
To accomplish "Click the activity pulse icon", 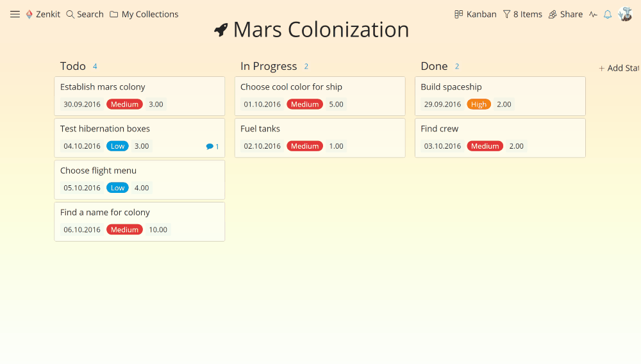I will [593, 14].
